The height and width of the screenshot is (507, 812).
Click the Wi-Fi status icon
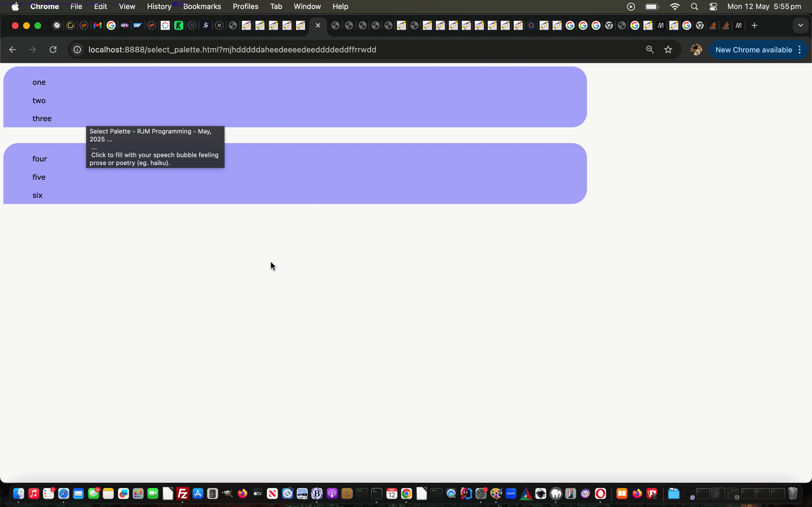675,7
